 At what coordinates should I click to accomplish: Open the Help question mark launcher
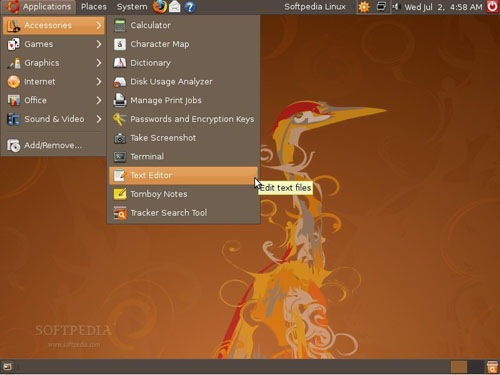pos(190,7)
